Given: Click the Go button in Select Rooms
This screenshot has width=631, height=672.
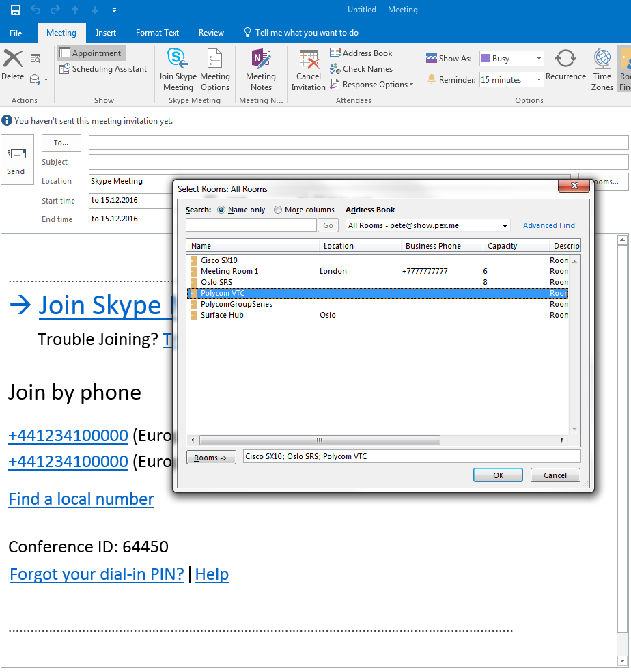Looking at the screenshot, I should tap(328, 225).
